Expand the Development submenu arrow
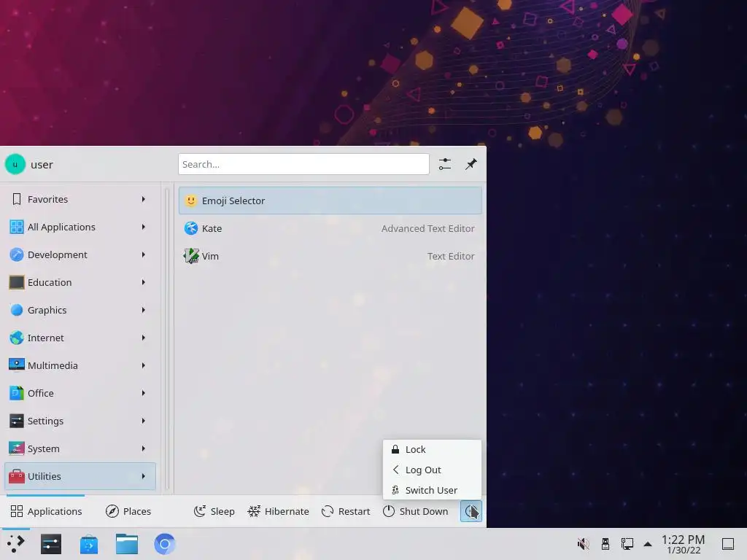 coord(144,254)
